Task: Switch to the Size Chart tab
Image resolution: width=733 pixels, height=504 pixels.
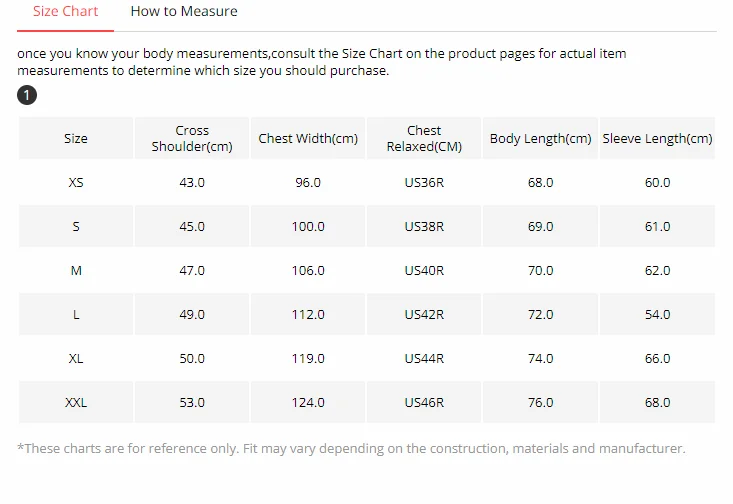Action: (x=65, y=11)
